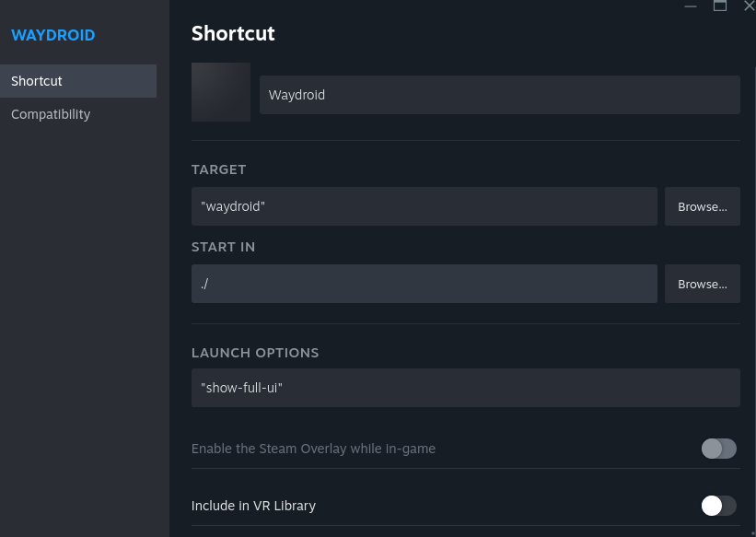Screen dimensions: 756x537
Task: Click the WAYDROID title in the sidebar
Action: [x=53, y=35]
